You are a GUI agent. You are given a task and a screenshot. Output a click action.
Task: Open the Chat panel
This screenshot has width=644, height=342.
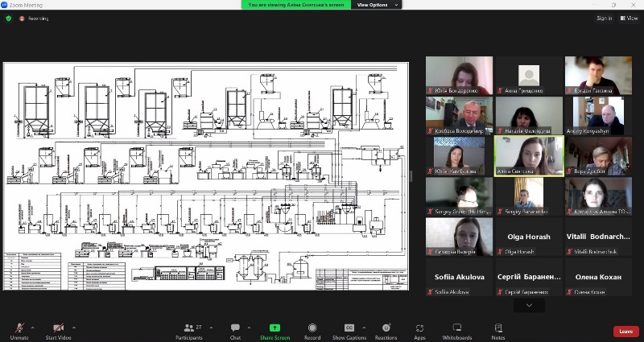(235, 331)
